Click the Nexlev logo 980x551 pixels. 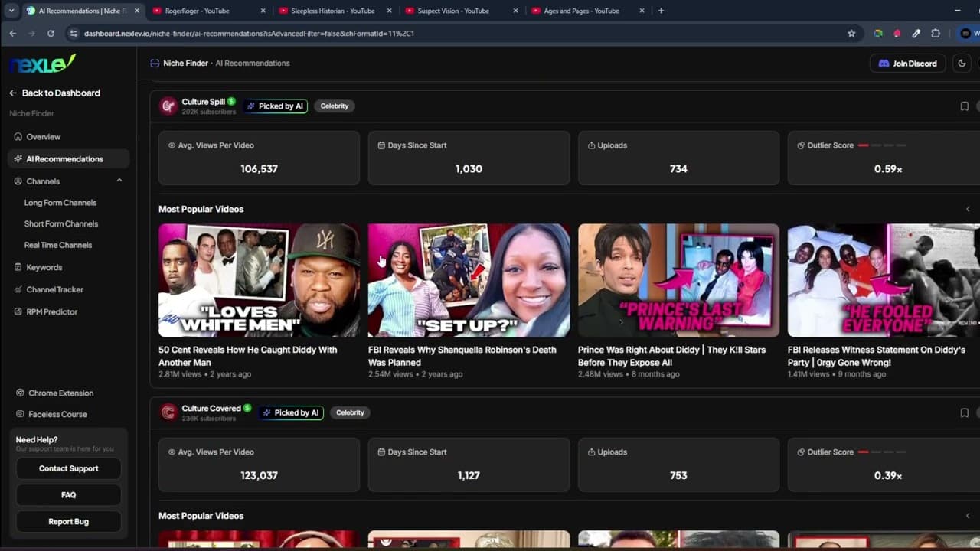[x=42, y=64]
